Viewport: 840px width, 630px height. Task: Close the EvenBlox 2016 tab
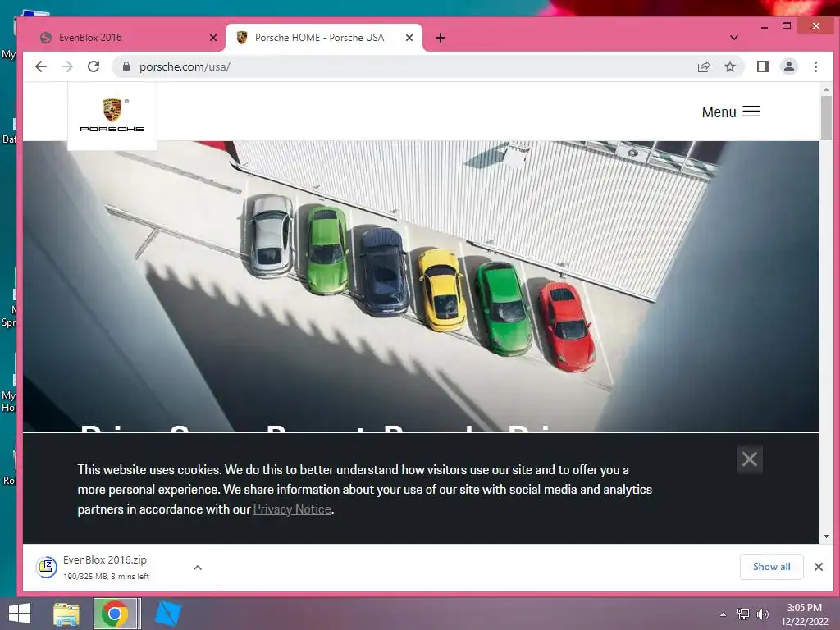(x=213, y=38)
